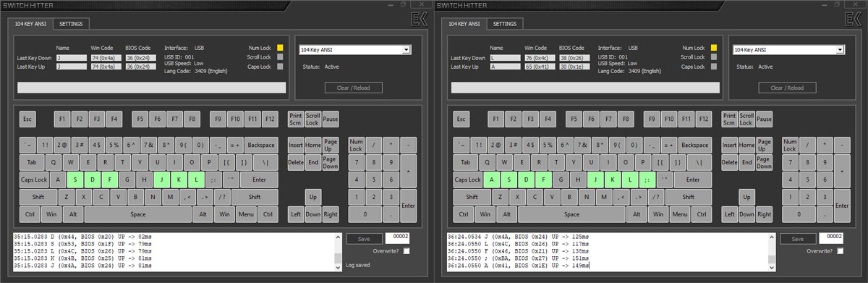Click Save button in left window
This screenshot has height=283, width=868.
(x=364, y=239)
